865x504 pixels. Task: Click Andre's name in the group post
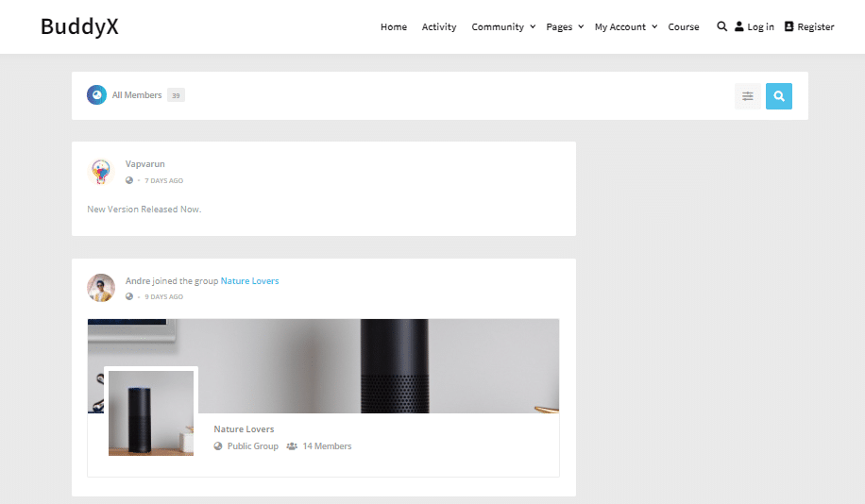[x=137, y=280]
